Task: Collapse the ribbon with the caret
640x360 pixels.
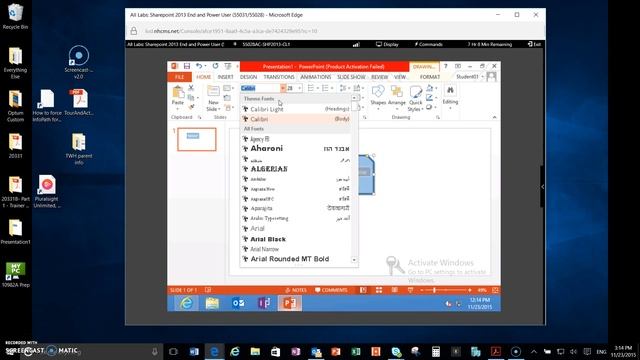Action: pyautogui.click(x=494, y=118)
